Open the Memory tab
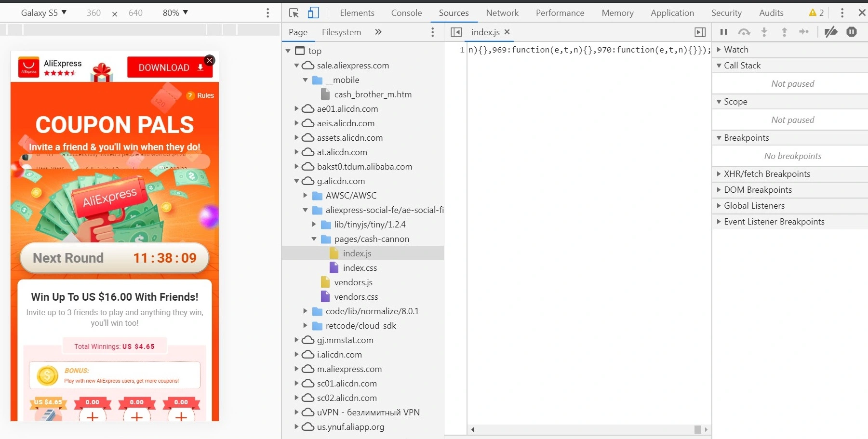This screenshot has height=439, width=868. pyautogui.click(x=617, y=13)
